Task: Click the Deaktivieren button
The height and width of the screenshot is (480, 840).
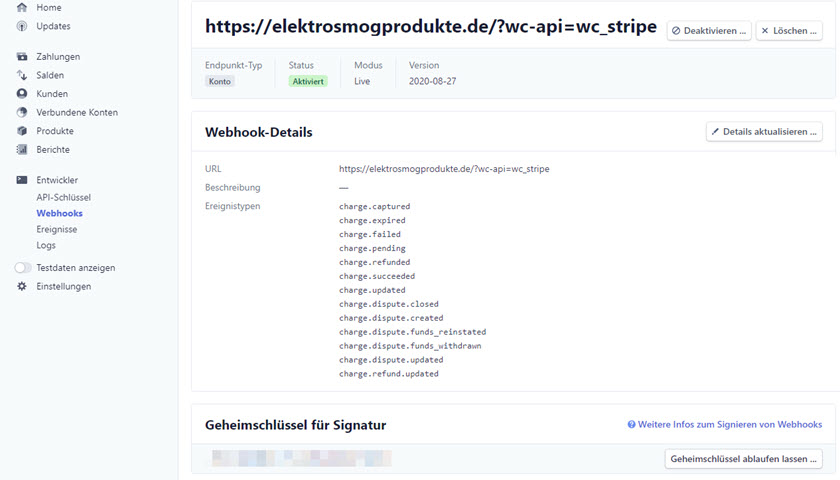Action: point(709,31)
